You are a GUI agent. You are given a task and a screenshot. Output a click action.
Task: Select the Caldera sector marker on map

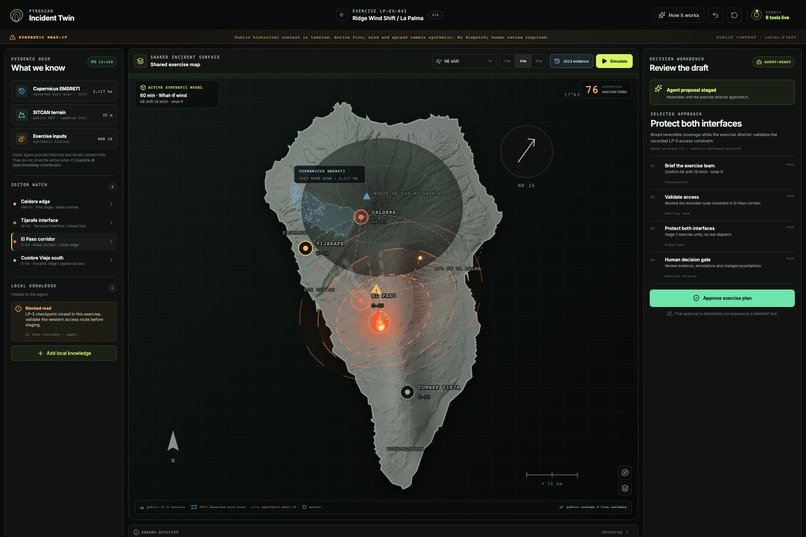click(x=361, y=217)
